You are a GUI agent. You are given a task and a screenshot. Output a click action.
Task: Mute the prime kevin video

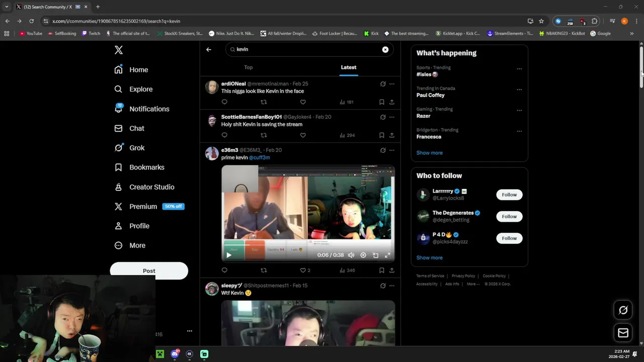[x=351, y=255]
